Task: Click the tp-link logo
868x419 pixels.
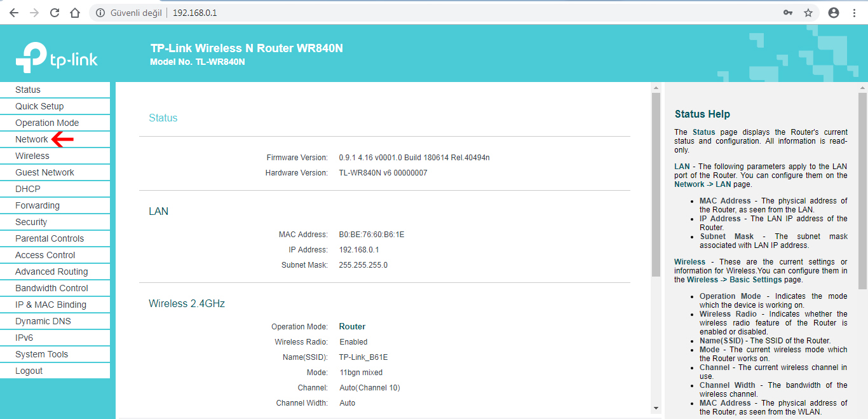Action: pyautogui.click(x=57, y=58)
